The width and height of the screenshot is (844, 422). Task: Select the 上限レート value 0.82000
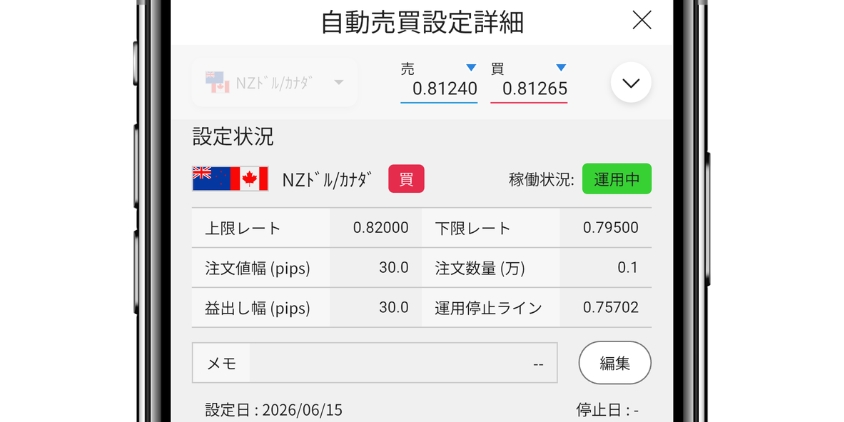(381, 228)
